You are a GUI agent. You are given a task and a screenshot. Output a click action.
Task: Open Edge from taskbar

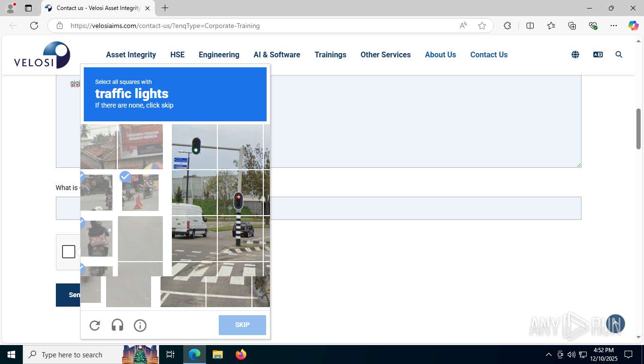195,355
